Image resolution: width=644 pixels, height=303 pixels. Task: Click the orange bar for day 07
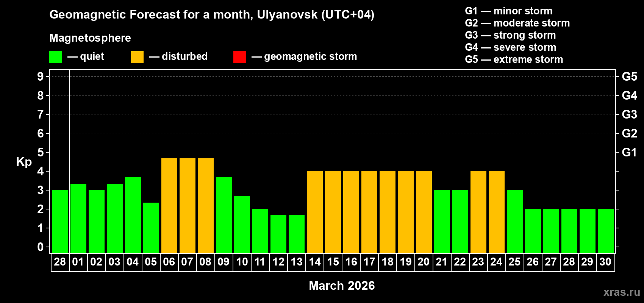click(188, 206)
